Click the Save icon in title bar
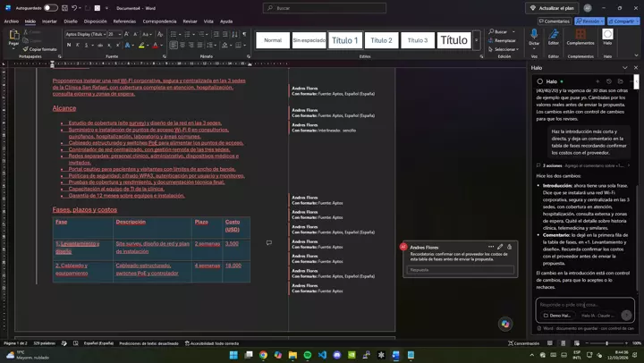Viewport: 644px width, 363px height. 64,8
